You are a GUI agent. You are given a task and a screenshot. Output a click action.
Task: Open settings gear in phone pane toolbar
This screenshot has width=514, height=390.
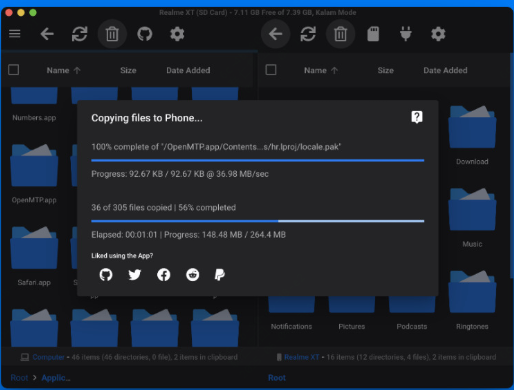[438, 34]
